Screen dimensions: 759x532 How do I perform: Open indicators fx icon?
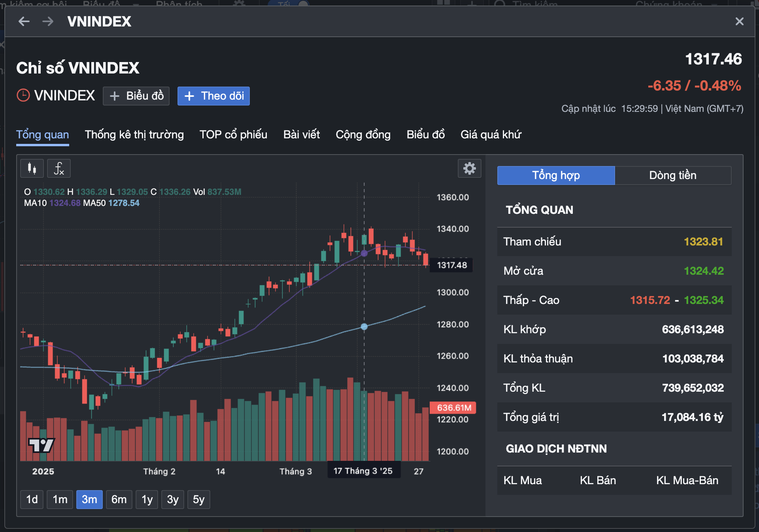coord(59,169)
